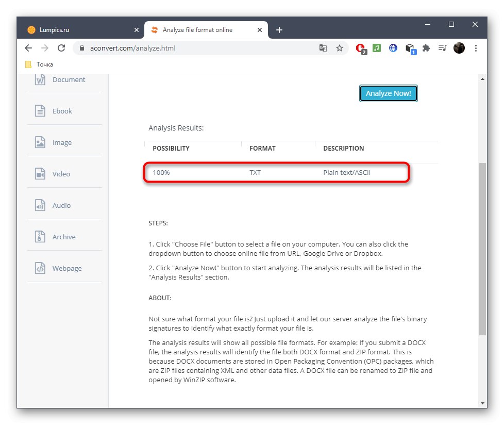504x425 pixels.
Task: Click the Analysis Results: heading
Action: 176,128
